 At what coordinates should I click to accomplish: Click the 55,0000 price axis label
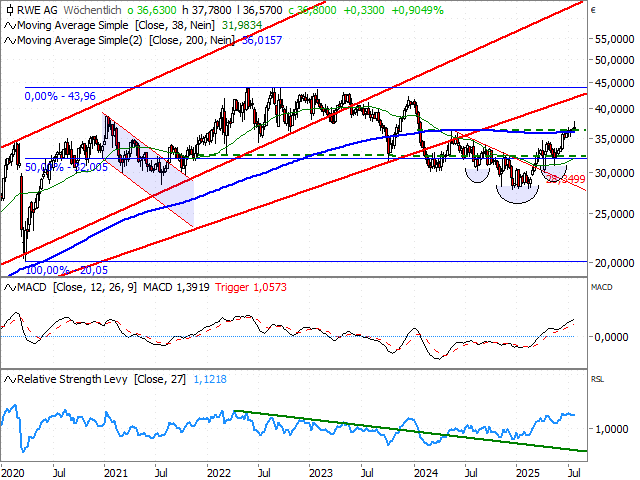click(x=615, y=39)
